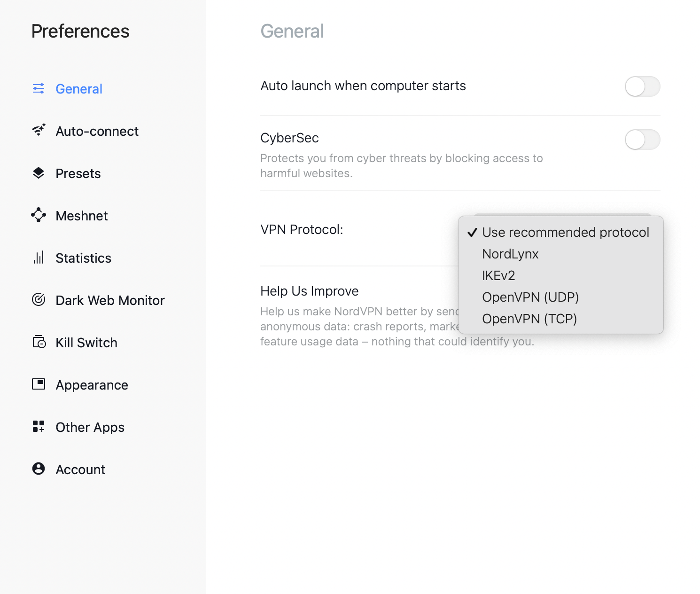The height and width of the screenshot is (594, 700).
Task: Click the Auto-connect wifi icon
Action: (x=39, y=130)
